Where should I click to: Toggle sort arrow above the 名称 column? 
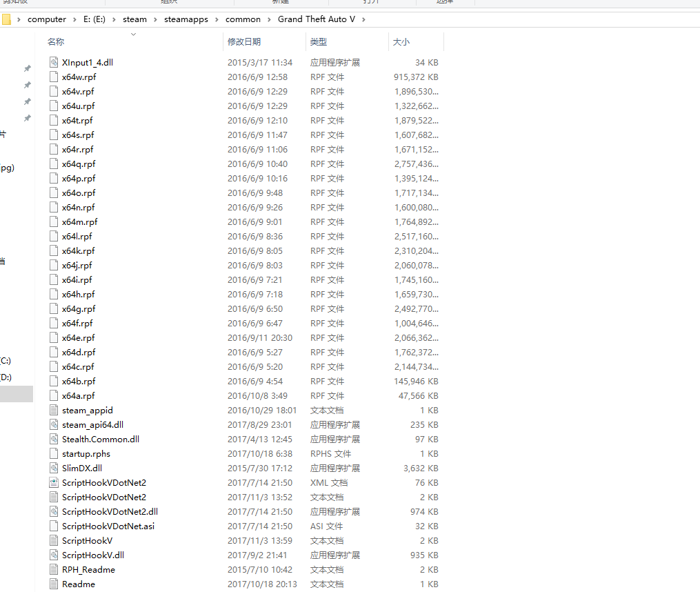(x=133, y=34)
